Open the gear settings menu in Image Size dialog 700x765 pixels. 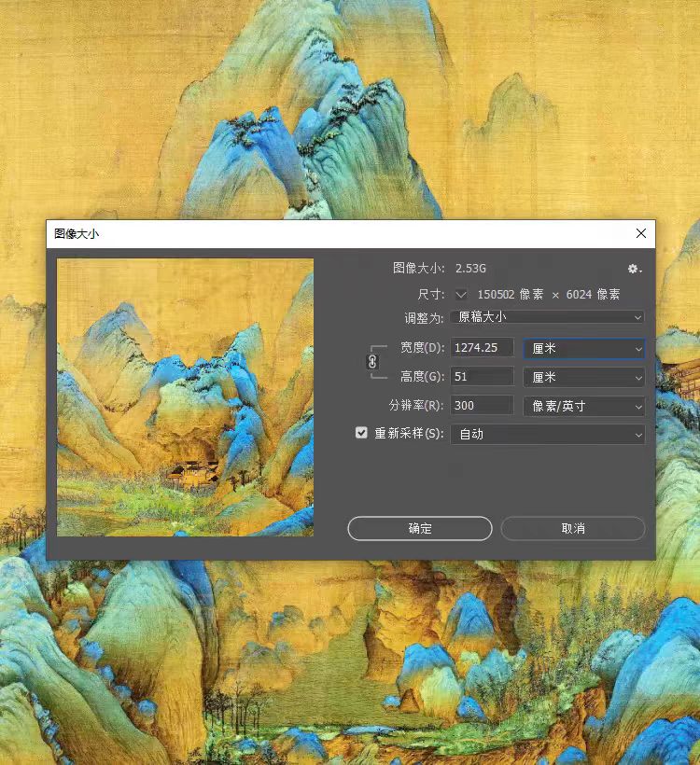click(634, 269)
